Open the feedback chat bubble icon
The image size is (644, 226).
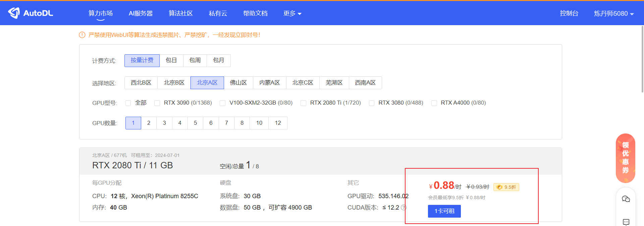click(x=626, y=222)
